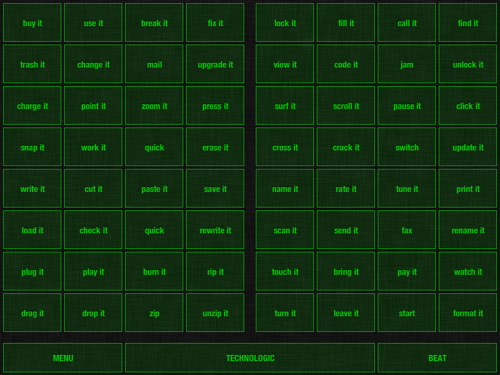Hit the 'send it' pad
The width and height of the screenshot is (500, 375).
(x=346, y=230)
